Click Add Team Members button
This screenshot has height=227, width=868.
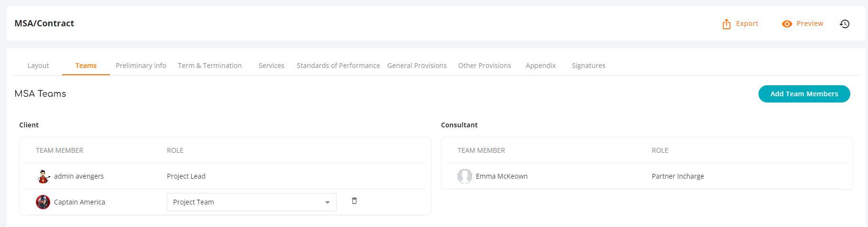click(x=804, y=94)
